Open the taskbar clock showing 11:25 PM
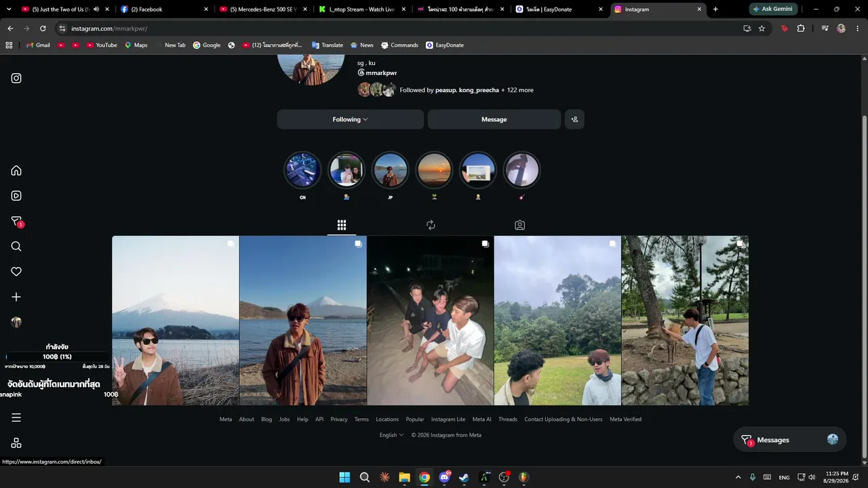Image resolution: width=868 pixels, height=488 pixels. tap(836, 477)
